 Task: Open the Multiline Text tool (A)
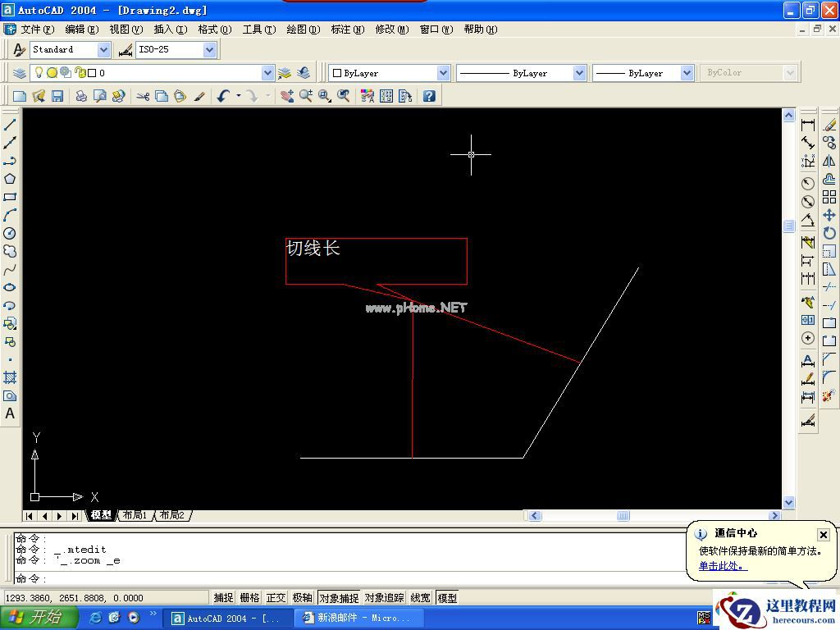click(x=10, y=413)
